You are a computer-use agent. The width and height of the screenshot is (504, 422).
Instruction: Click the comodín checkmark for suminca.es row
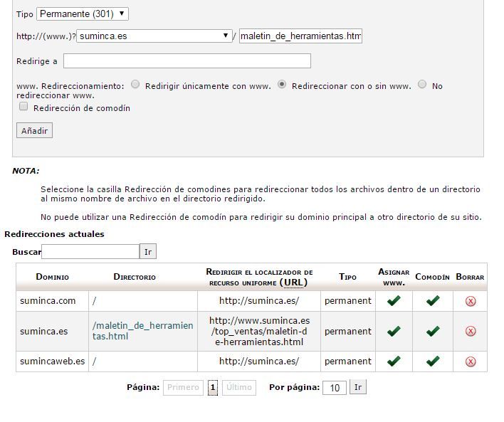433,331
